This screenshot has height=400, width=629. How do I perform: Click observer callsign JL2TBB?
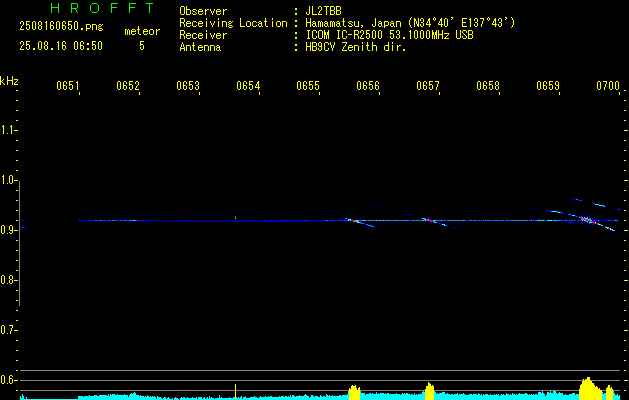click(x=323, y=11)
